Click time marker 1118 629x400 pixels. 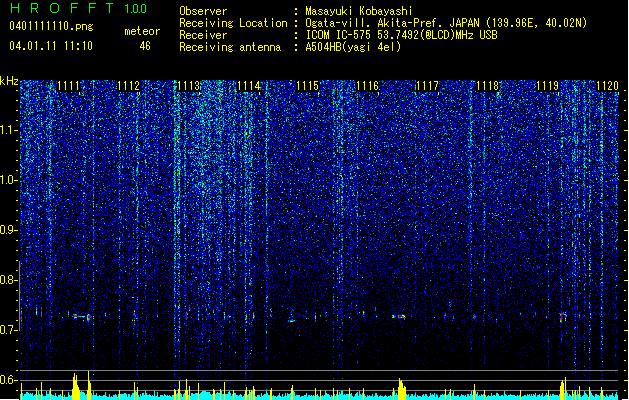[x=487, y=86]
